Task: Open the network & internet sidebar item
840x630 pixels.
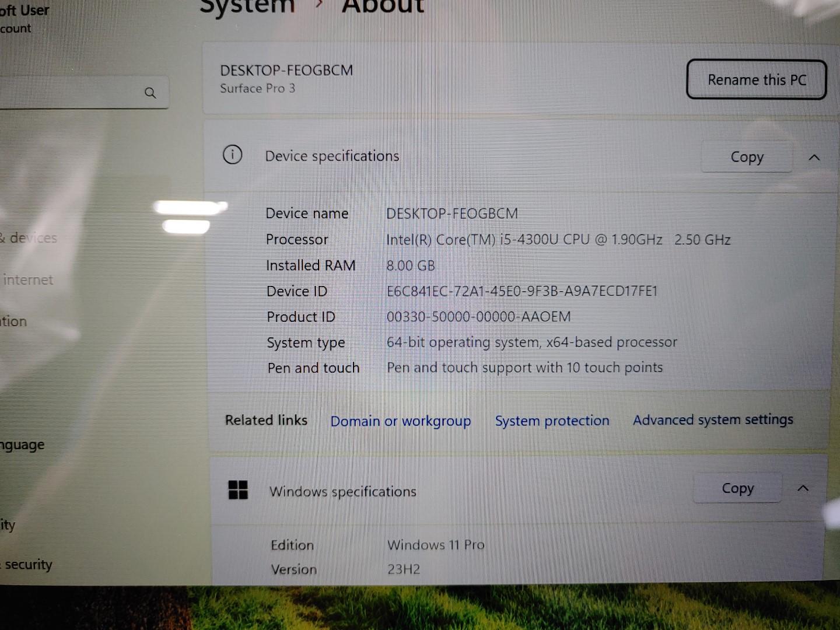Action: click(28, 280)
